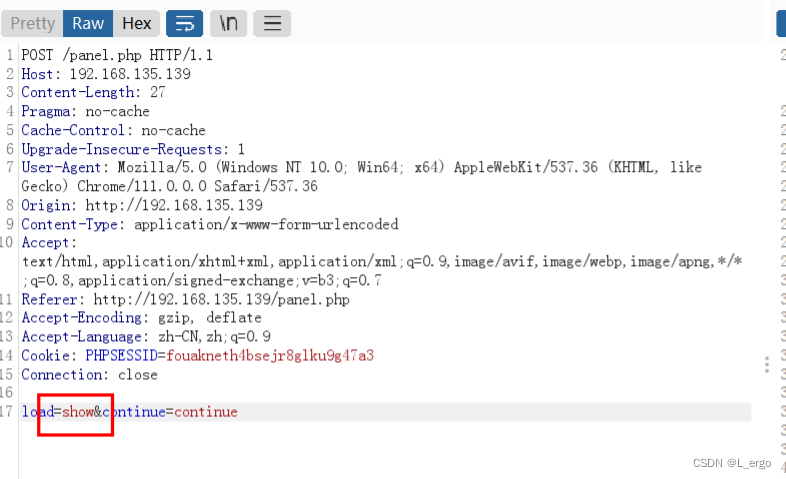Viewport: 786px width, 479px height.
Task: Click the Accept: header name
Action: click(x=49, y=243)
